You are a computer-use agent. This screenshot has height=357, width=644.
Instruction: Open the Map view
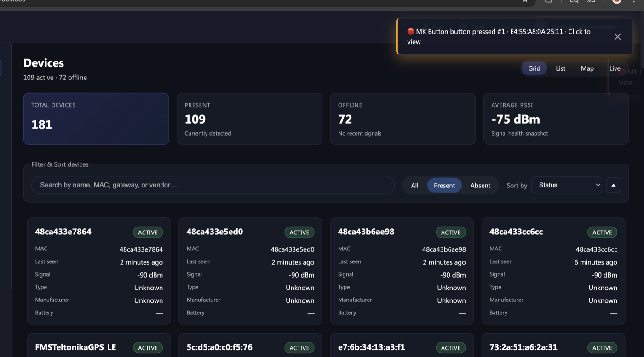pos(587,68)
